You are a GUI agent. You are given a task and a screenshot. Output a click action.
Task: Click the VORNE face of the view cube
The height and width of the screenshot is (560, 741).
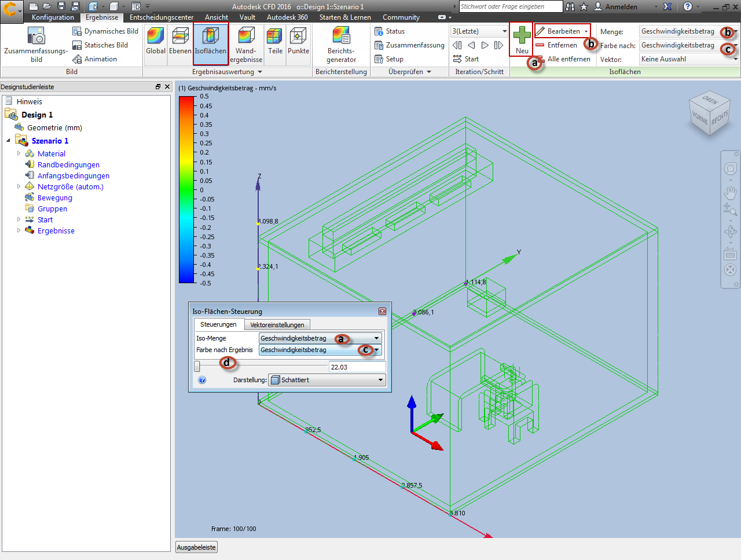pyautogui.click(x=700, y=118)
